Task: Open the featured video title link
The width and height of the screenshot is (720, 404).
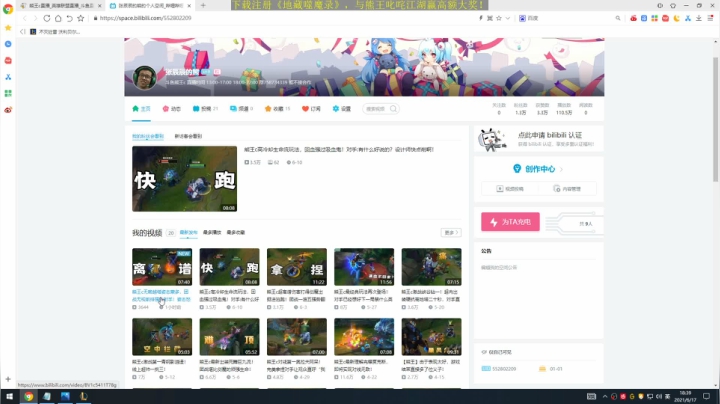Action: tap(339, 150)
